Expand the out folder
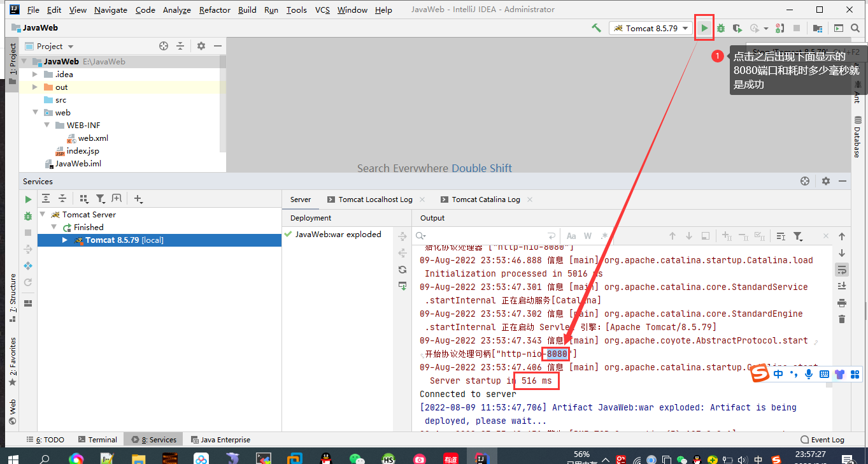 click(36, 87)
